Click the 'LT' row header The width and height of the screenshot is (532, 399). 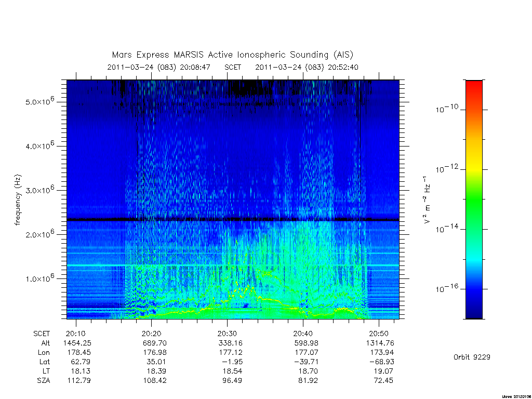tap(46, 371)
